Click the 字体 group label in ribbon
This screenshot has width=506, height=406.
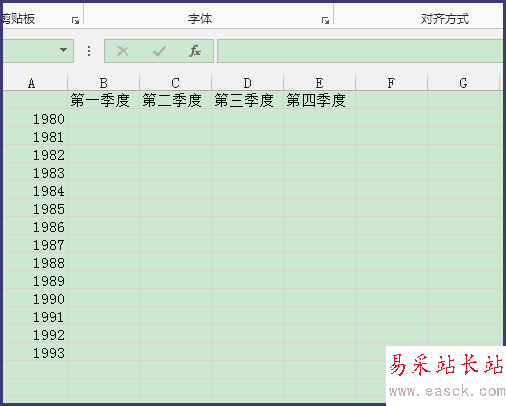click(x=200, y=19)
